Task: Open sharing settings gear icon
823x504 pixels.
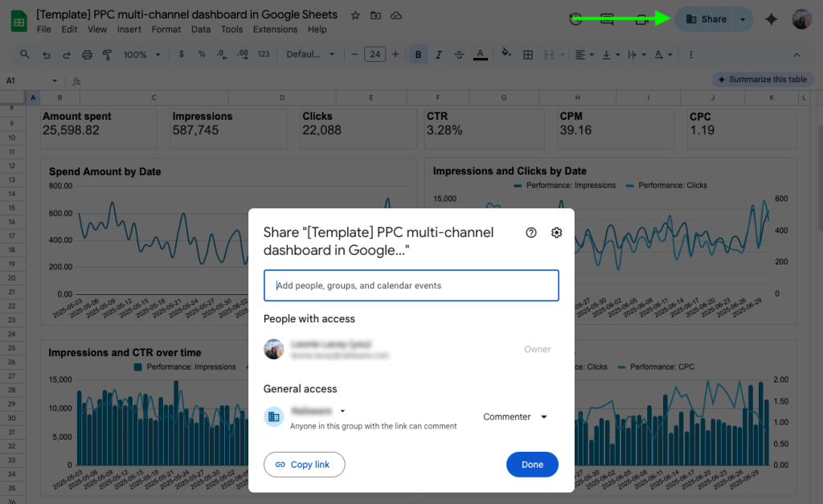Action: [x=557, y=233]
